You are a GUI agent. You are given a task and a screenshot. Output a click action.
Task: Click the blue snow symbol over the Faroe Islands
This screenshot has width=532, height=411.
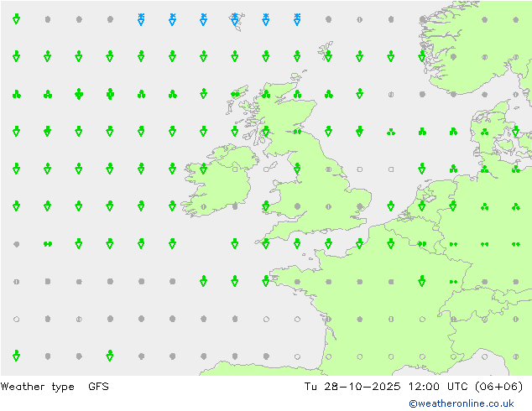pos(234,19)
